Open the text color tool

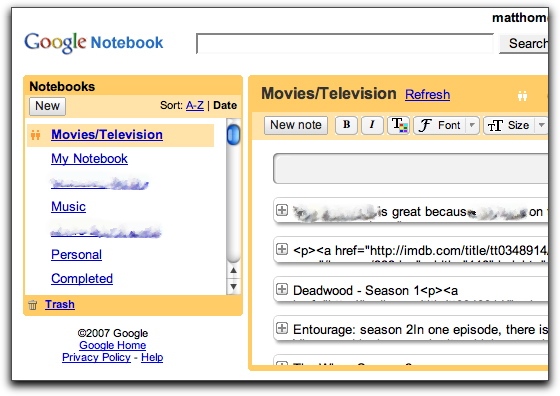(x=399, y=125)
